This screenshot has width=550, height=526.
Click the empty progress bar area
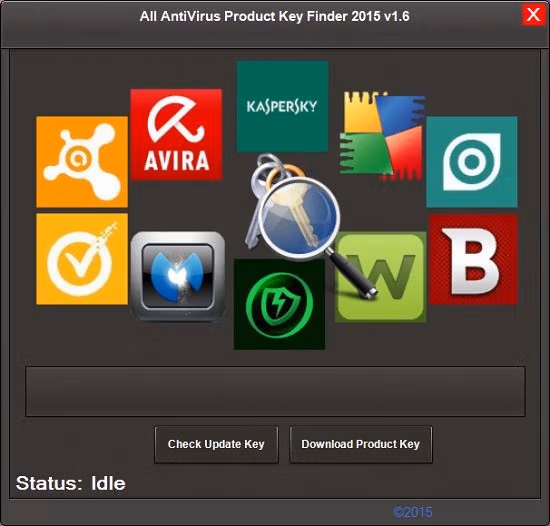(275, 391)
